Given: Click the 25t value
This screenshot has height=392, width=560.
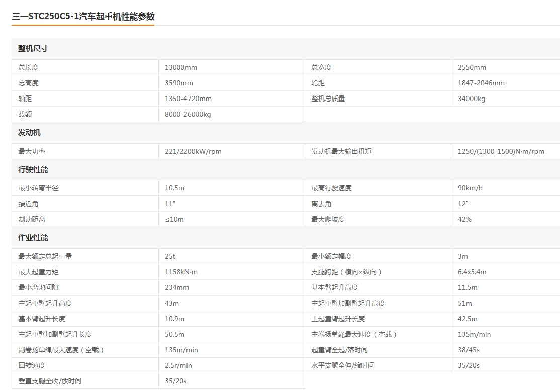Looking at the screenshot, I should (170, 256).
